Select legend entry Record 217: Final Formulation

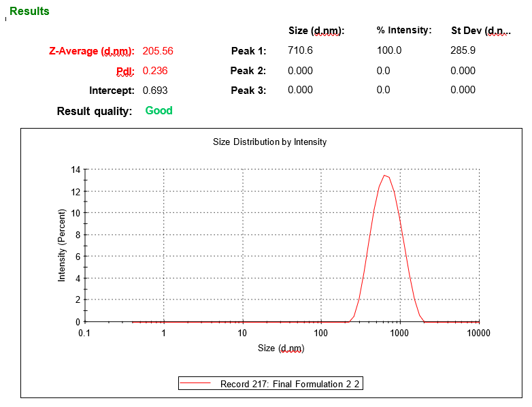(290, 384)
